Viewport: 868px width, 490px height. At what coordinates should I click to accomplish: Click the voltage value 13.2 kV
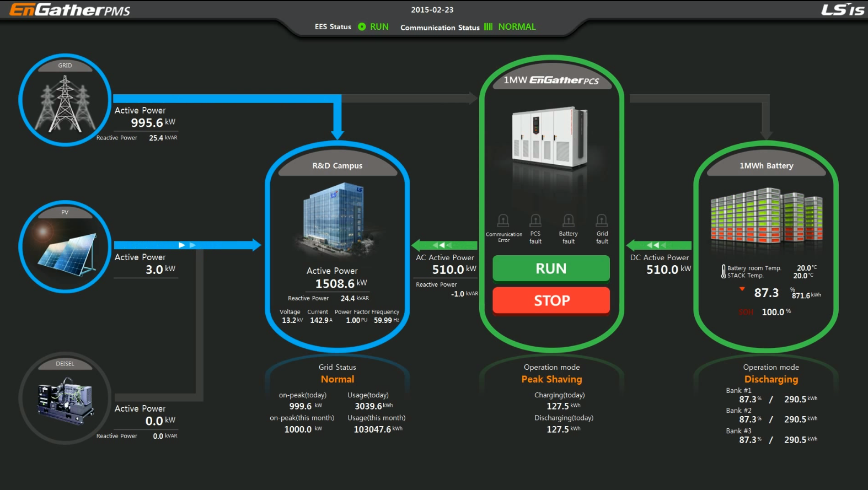click(292, 320)
